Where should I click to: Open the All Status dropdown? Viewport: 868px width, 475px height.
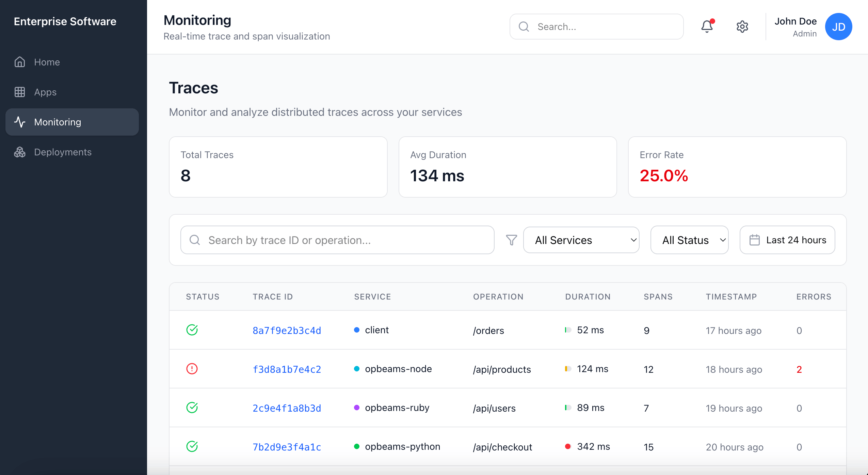tap(689, 240)
